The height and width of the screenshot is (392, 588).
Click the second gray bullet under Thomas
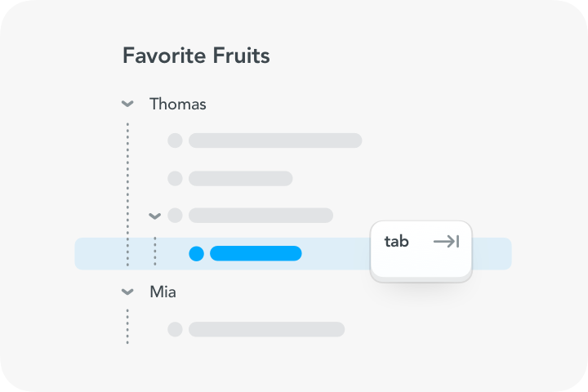tap(175, 178)
